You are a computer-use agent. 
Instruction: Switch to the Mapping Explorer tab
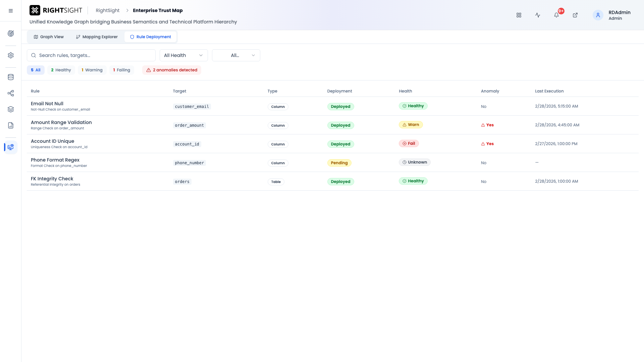tap(97, 37)
